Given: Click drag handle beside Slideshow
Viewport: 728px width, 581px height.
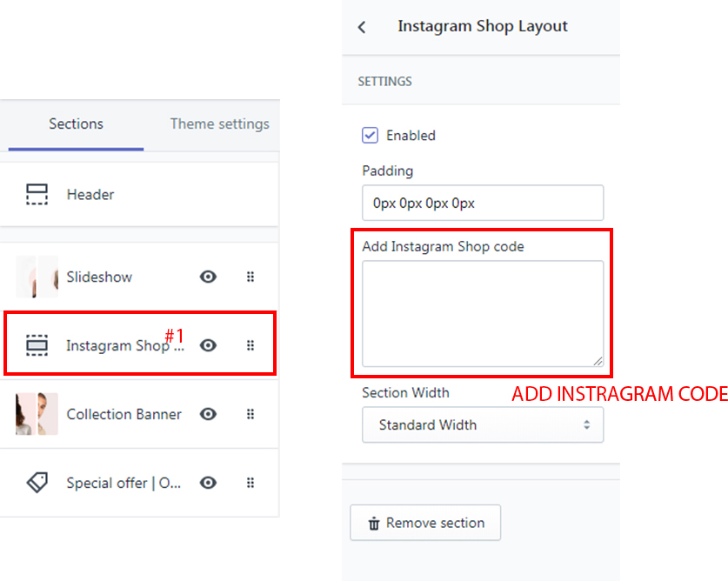Looking at the screenshot, I should 250,277.
